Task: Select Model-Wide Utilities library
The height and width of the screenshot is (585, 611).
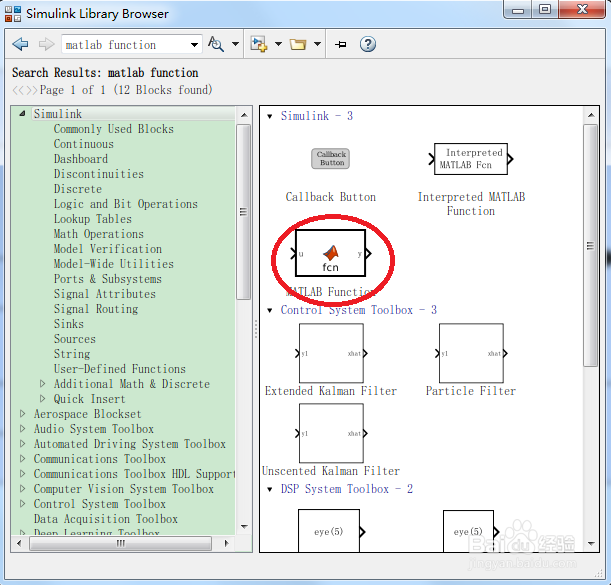Action: [113, 264]
